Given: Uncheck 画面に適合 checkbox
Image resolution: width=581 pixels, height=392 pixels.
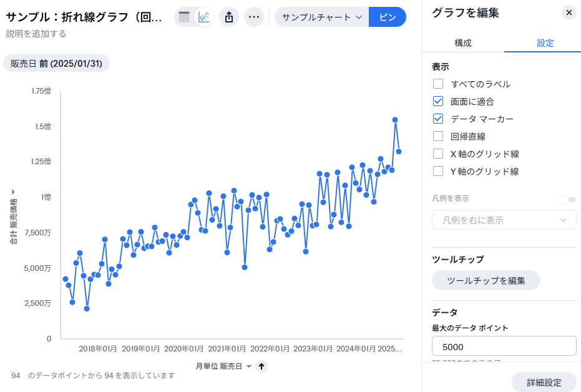Looking at the screenshot, I should [x=438, y=101].
